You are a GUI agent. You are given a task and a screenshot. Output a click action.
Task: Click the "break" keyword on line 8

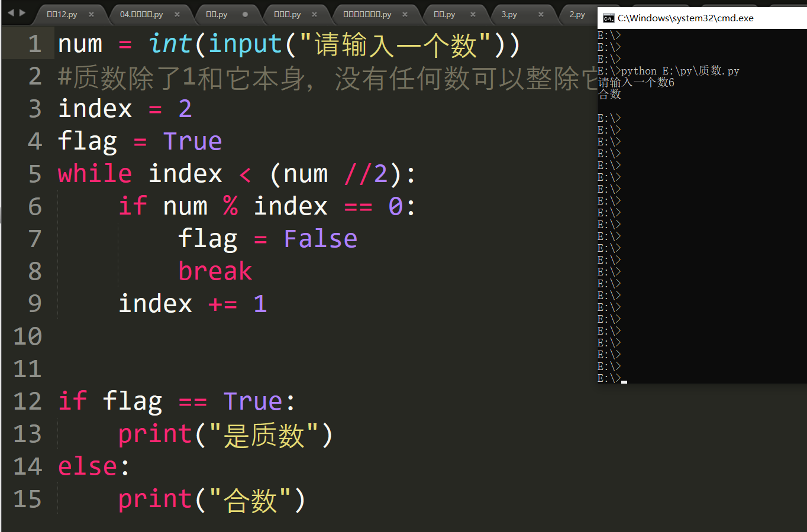215,271
